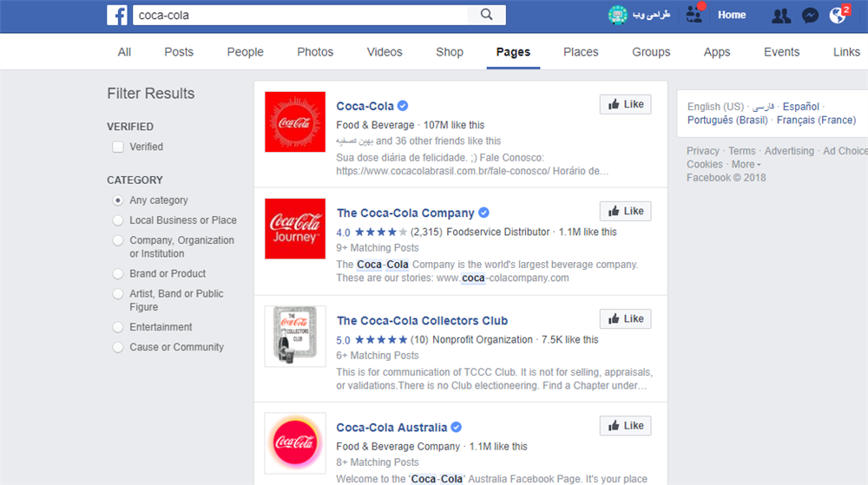Viewport: 868px width, 485px height.
Task: Open the profile avatar picture
Action: 617,15
